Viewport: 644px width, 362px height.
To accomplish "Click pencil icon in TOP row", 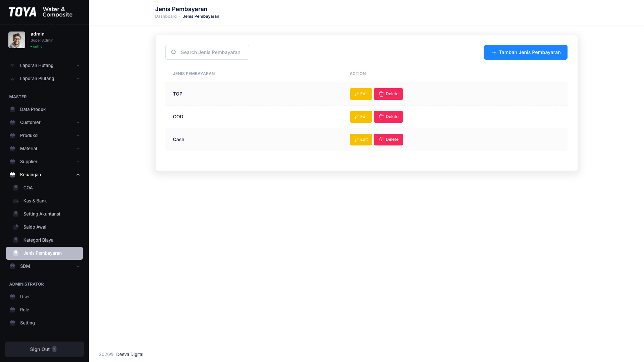I will (x=357, y=94).
